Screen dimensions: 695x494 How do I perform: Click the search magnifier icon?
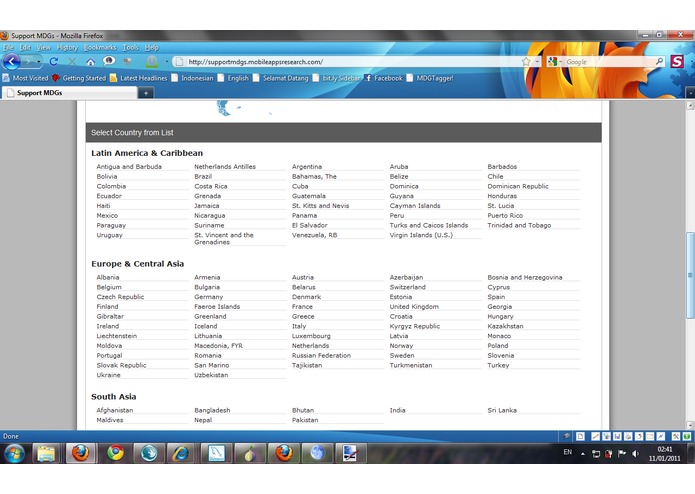click(x=660, y=62)
